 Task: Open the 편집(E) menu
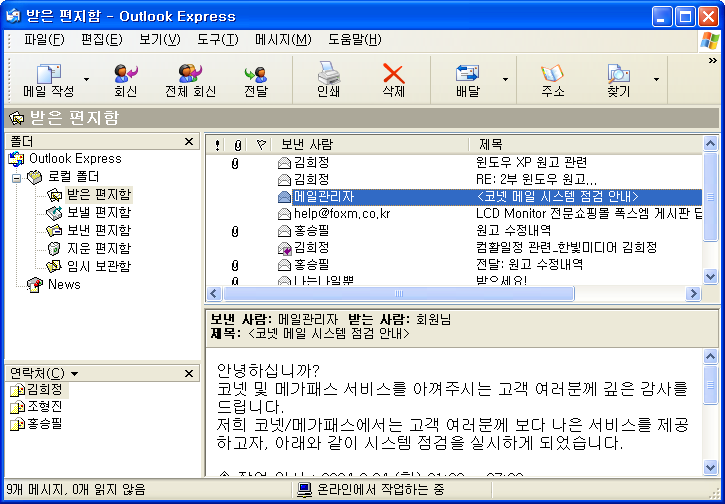[x=101, y=40]
